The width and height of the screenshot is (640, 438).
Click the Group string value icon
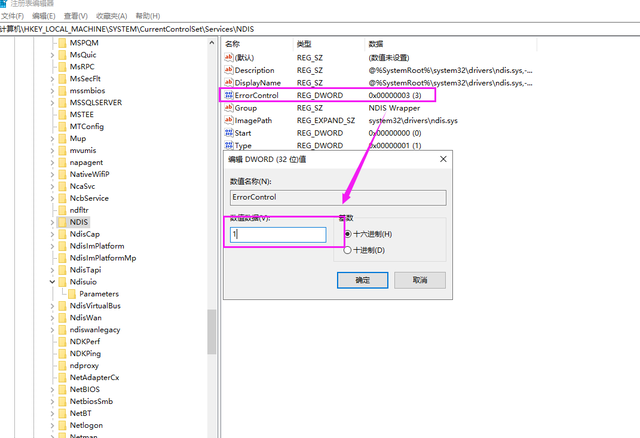[229, 108]
